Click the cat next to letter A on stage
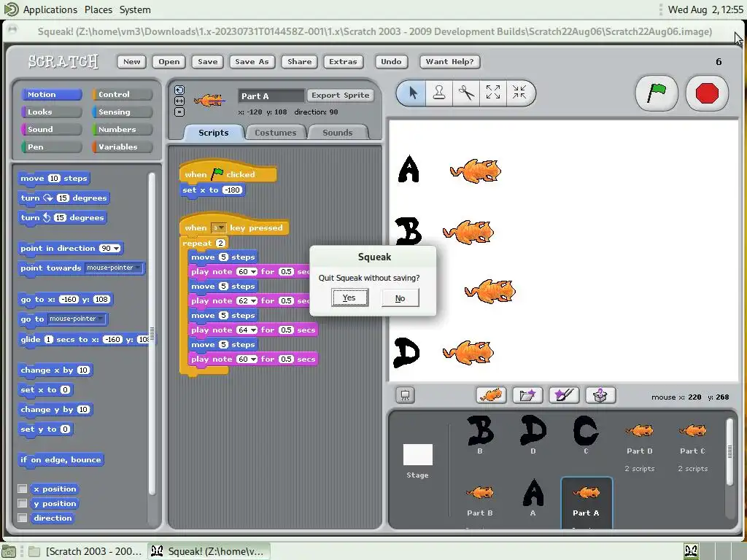Viewport: 747px width, 560px height. click(x=476, y=171)
